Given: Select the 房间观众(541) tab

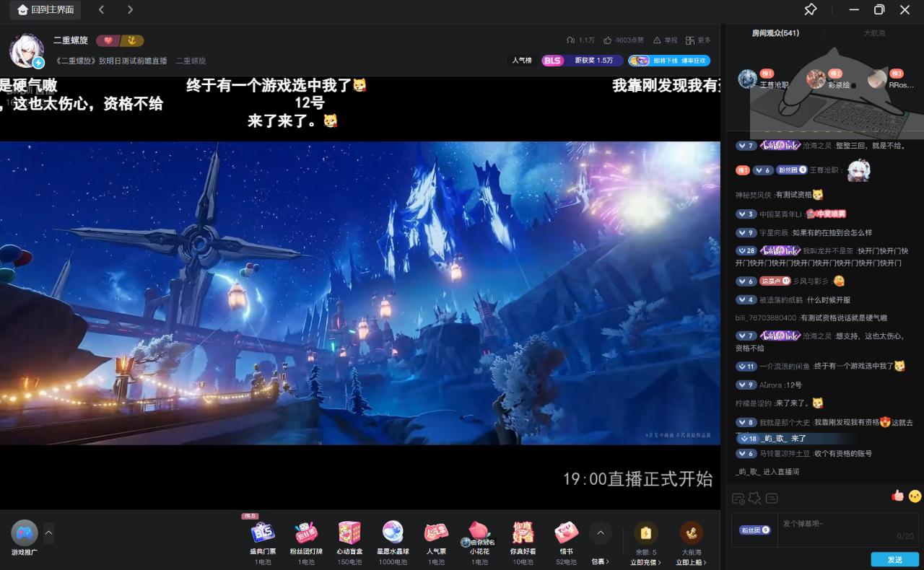Looking at the screenshot, I should pyautogui.click(x=775, y=33).
